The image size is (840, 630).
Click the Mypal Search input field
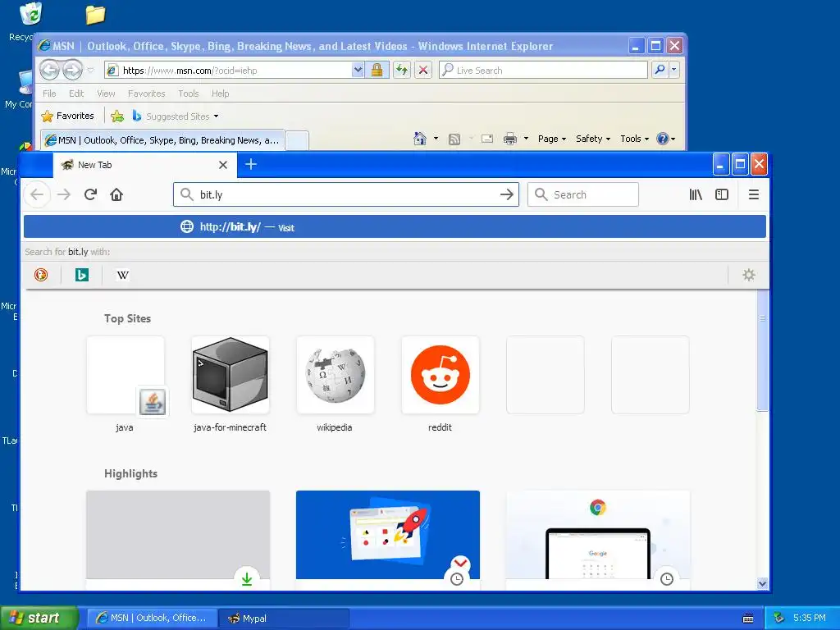(583, 194)
